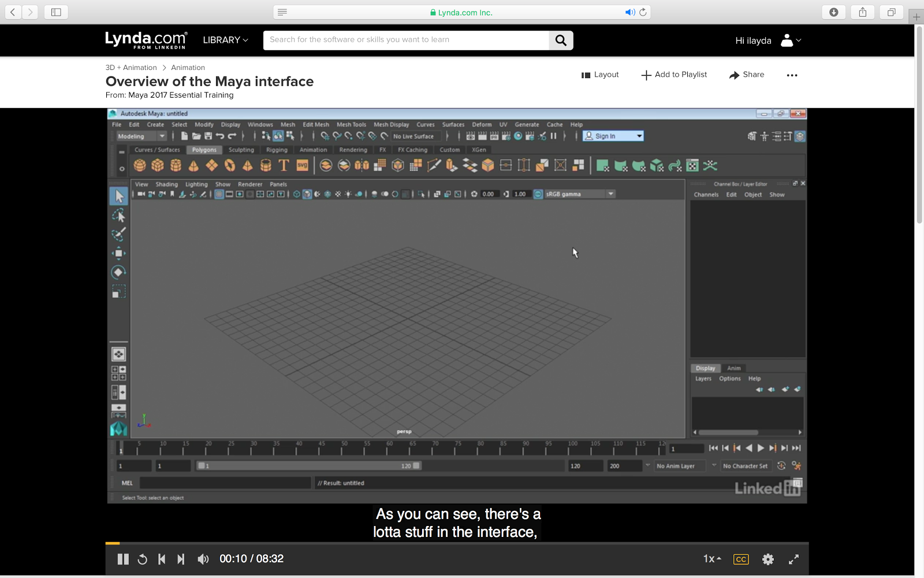Select the Move tool in Maya toolbox

click(119, 253)
